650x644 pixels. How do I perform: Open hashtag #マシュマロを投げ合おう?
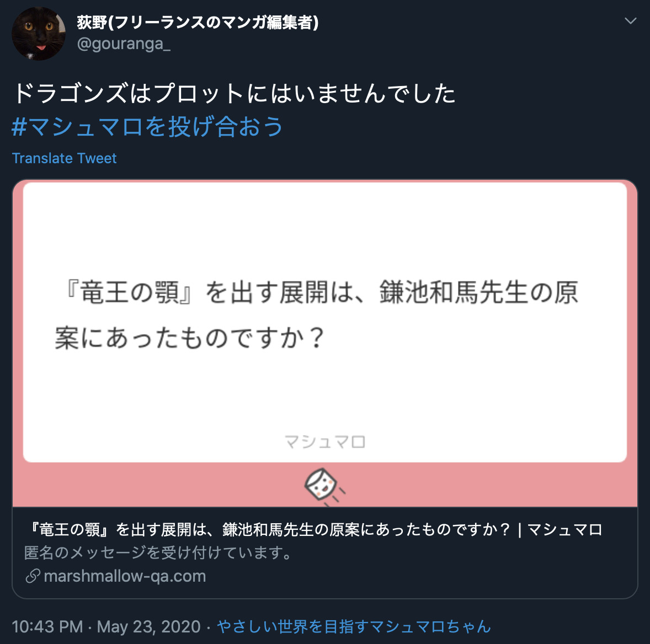point(147,126)
